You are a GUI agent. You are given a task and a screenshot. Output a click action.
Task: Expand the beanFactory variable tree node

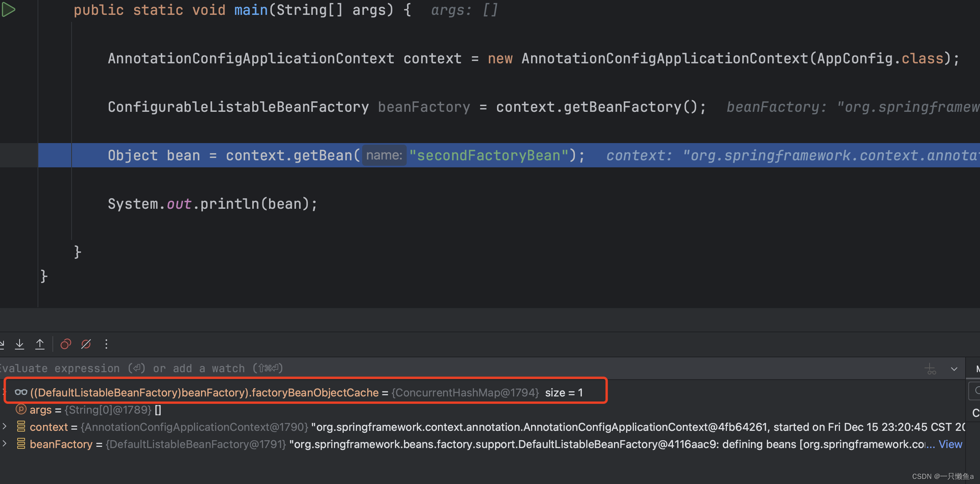[5, 444]
